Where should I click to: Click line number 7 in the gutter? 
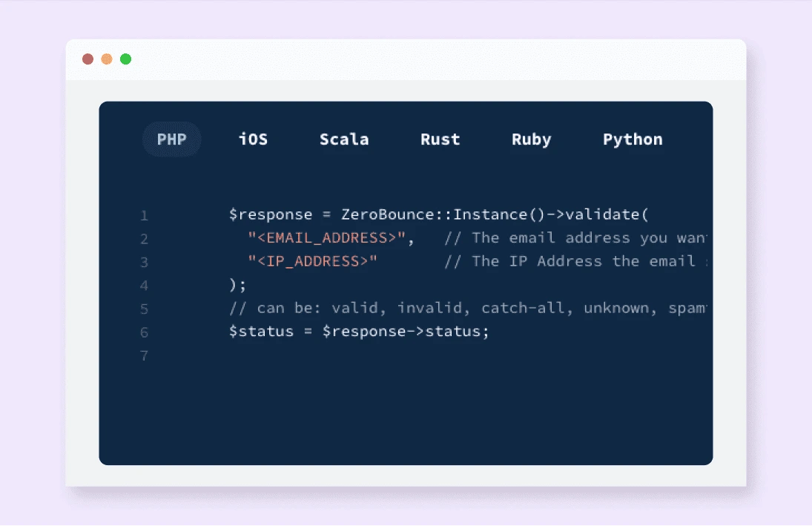coord(144,355)
